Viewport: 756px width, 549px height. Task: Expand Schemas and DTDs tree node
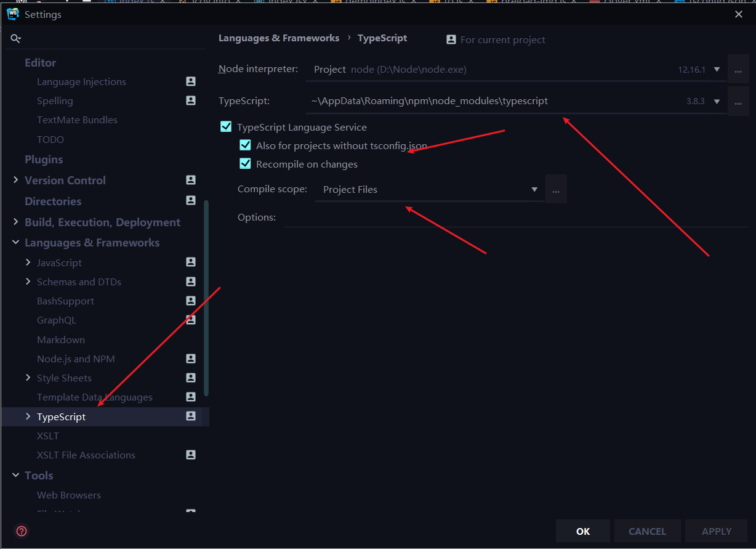pos(28,282)
